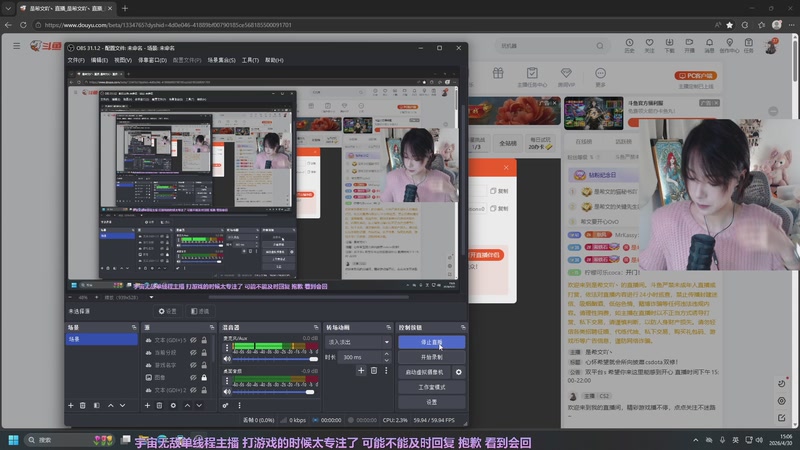Move source down with the down arrow in 来源 panel
The height and width of the screenshot is (450, 800).
(x=199, y=405)
